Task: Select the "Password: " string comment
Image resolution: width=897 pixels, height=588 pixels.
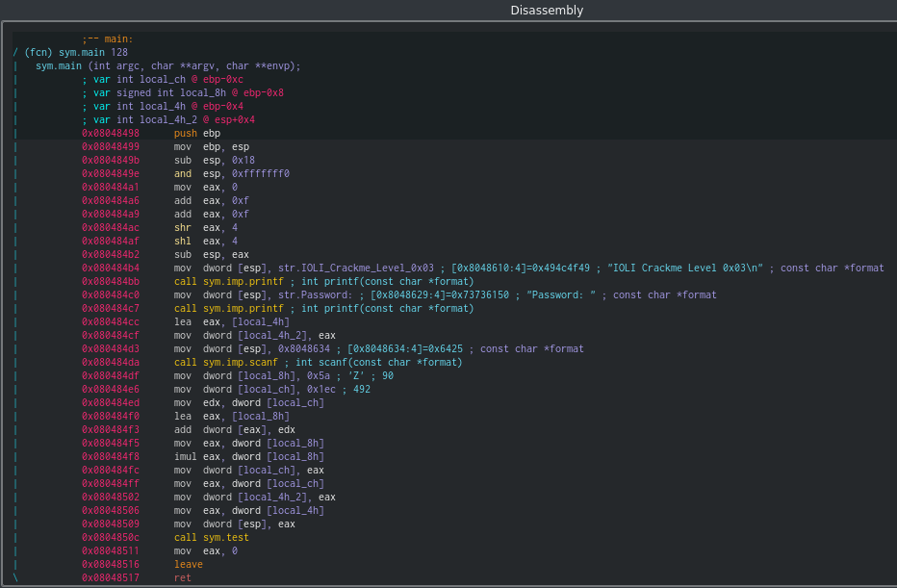Action: pos(561,294)
